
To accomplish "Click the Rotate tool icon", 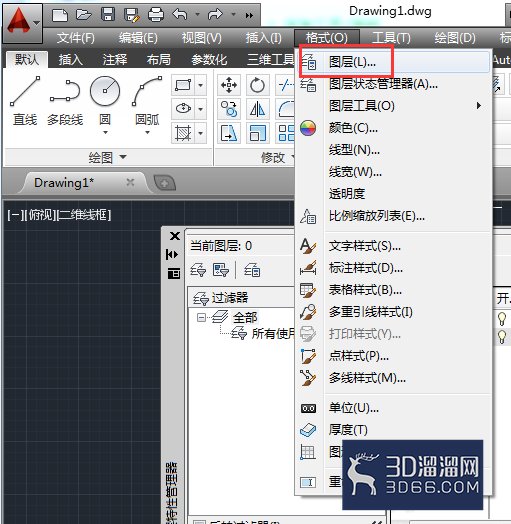I will coord(257,85).
